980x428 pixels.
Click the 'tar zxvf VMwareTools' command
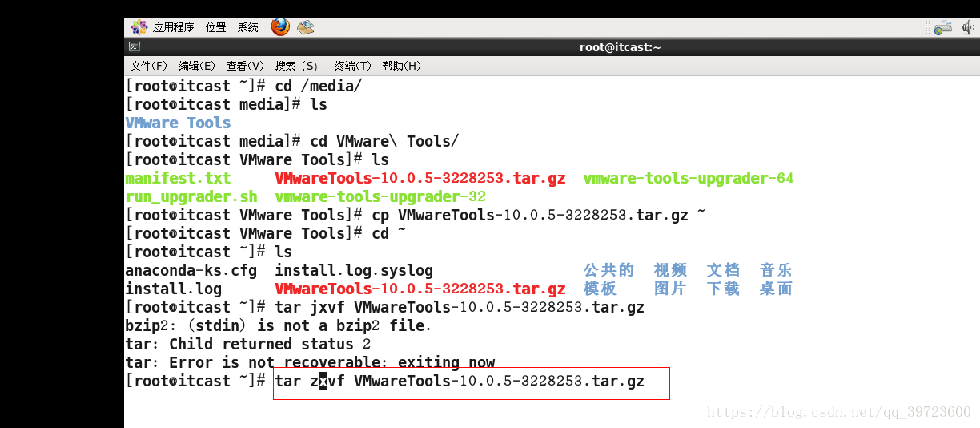[x=460, y=381]
